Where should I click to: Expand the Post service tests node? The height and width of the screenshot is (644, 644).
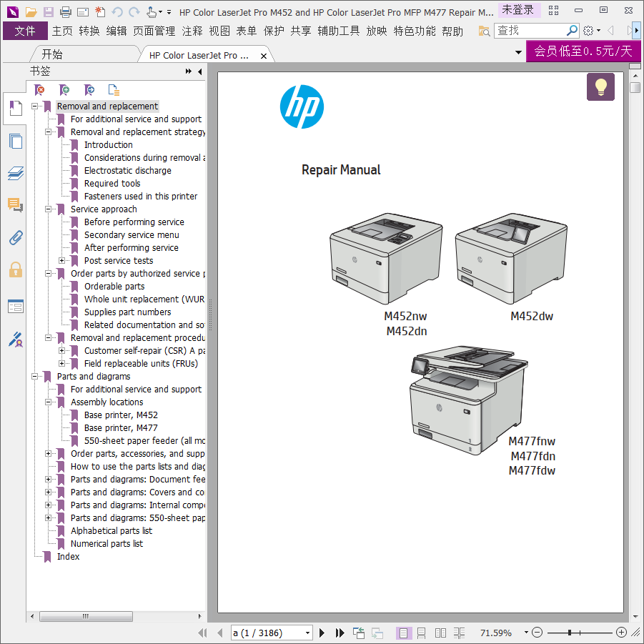(61, 260)
